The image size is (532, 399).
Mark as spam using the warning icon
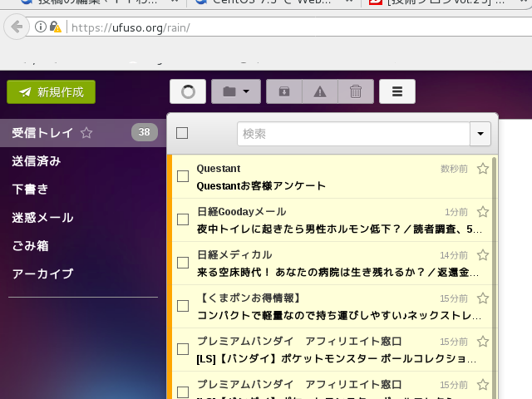320,91
